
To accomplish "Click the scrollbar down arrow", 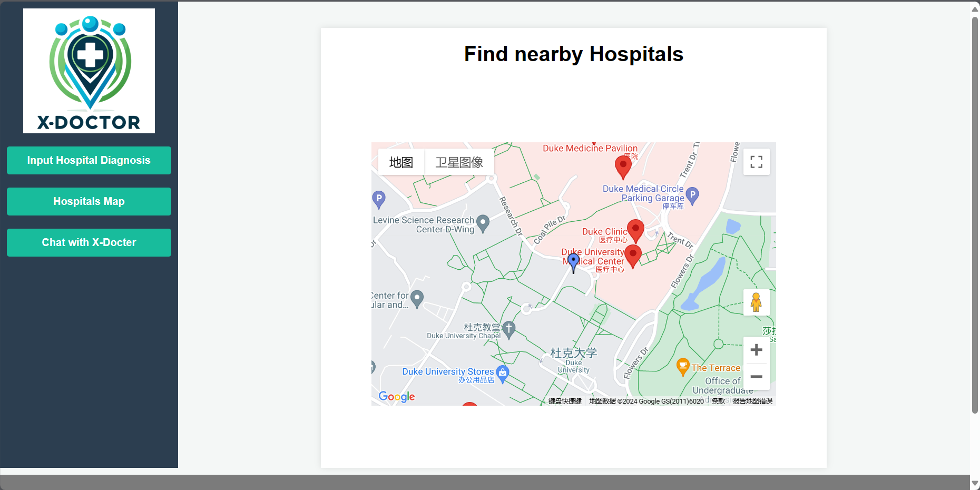I will tap(975, 483).
